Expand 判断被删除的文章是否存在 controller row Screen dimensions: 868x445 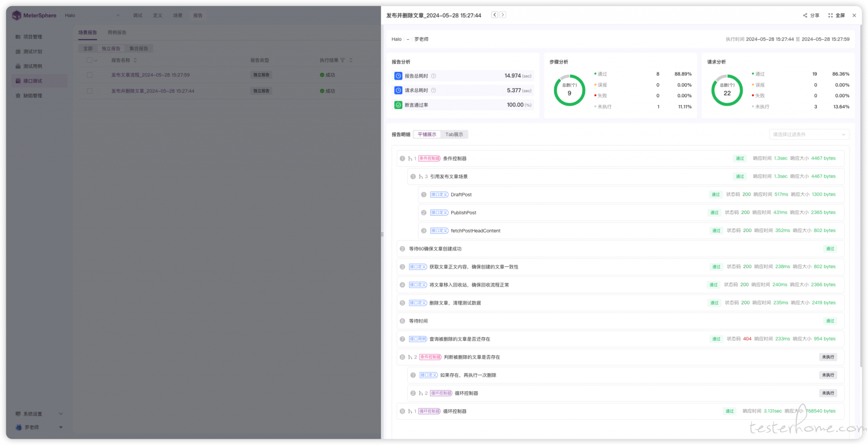click(620, 357)
